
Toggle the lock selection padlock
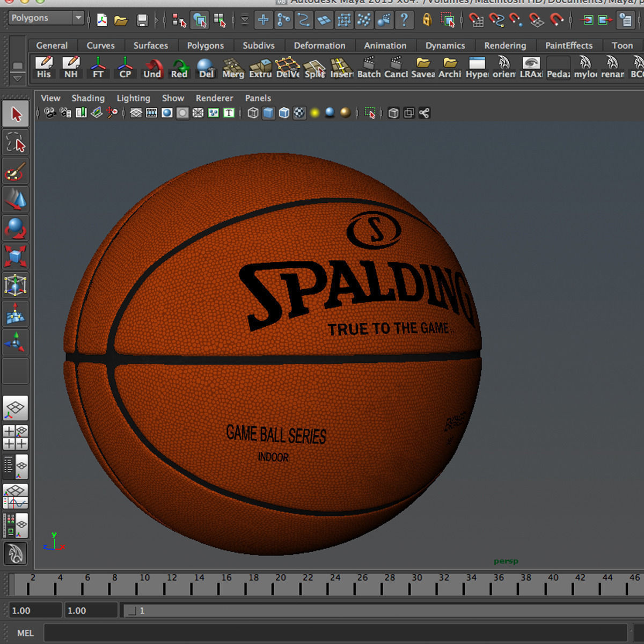tap(427, 20)
